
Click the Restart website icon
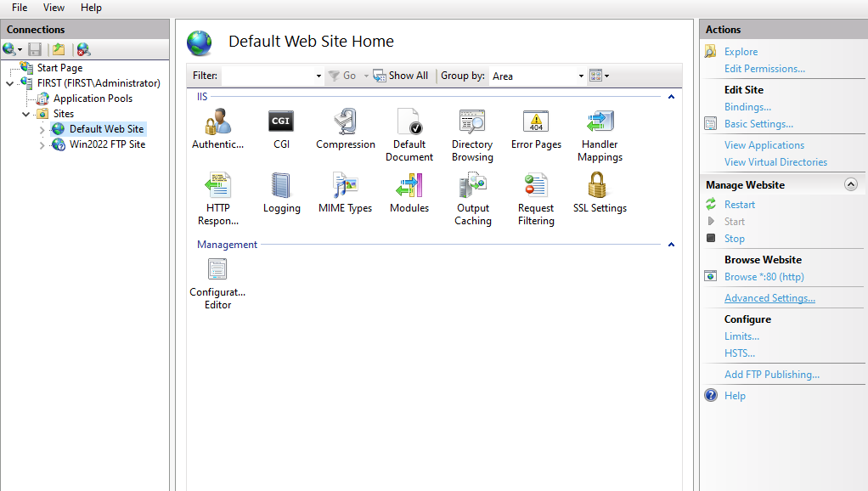(711, 204)
